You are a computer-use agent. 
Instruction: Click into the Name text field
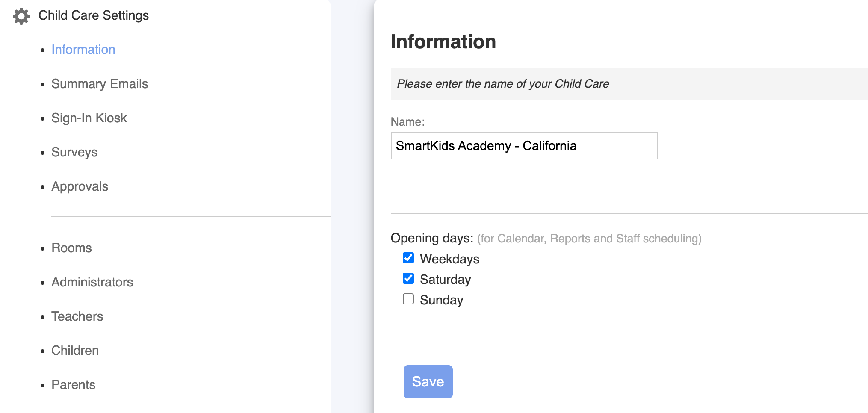point(523,146)
